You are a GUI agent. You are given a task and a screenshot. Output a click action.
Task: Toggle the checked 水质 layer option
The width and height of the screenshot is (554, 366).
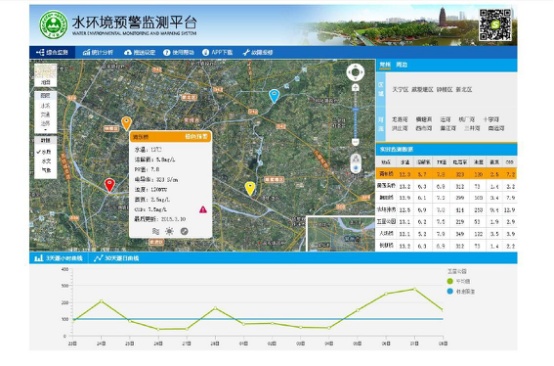pos(45,152)
